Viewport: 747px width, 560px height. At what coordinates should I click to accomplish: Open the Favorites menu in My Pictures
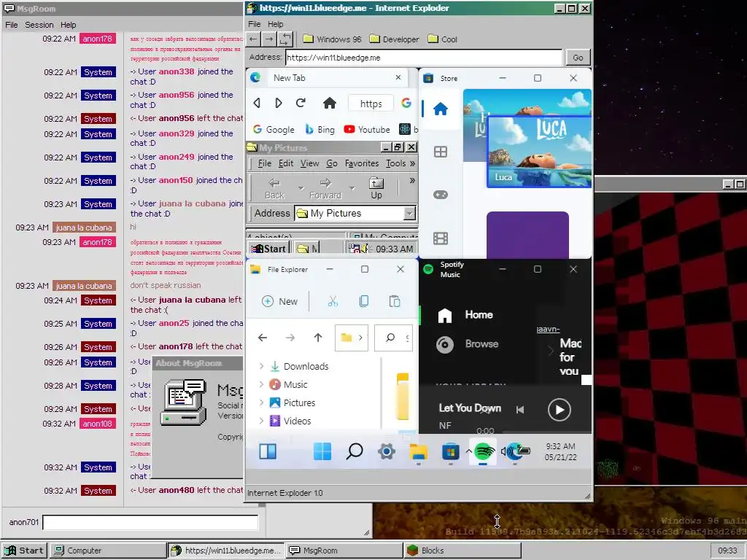point(362,163)
